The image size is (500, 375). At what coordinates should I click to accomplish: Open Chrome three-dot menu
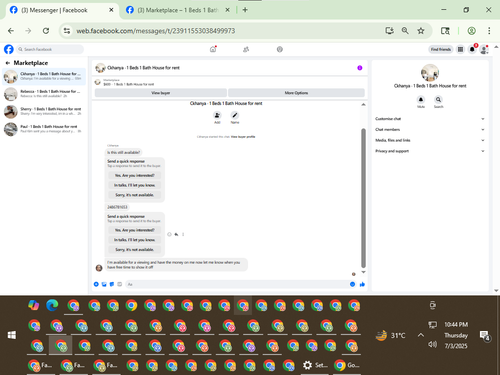click(x=489, y=31)
